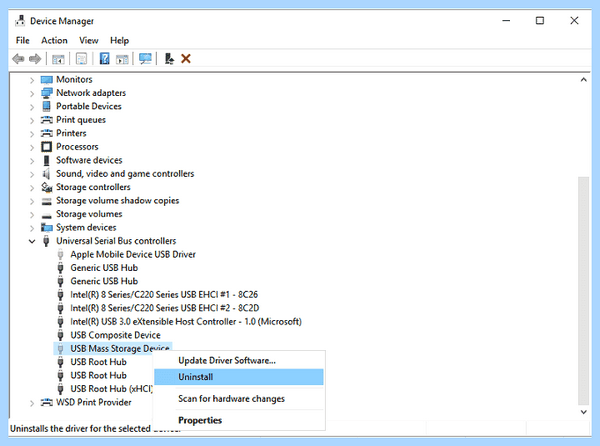Open the File menu
The width and height of the screenshot is (600, 446).
23,40
